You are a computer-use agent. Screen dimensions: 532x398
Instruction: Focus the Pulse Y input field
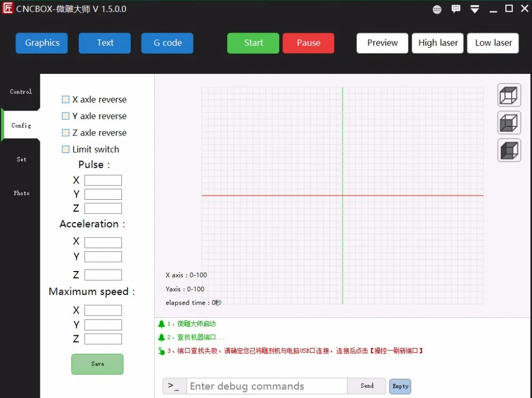click(103, 194)
